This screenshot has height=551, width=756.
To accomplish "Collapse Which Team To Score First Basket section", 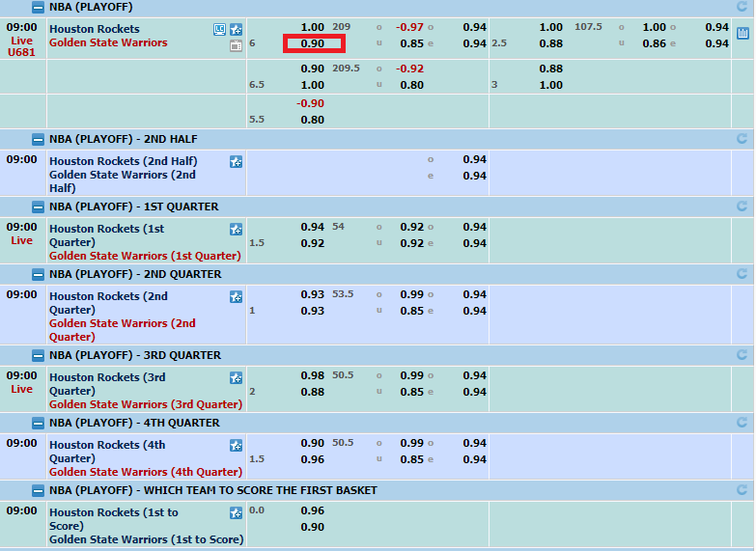I will [38, 491].
